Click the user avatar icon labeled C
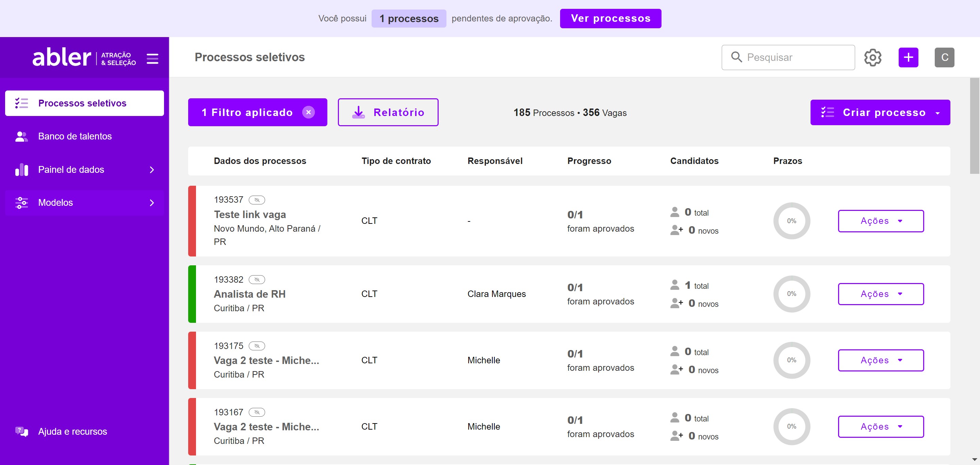This screenshot has height=465, width=980. (x=945, y=57)
